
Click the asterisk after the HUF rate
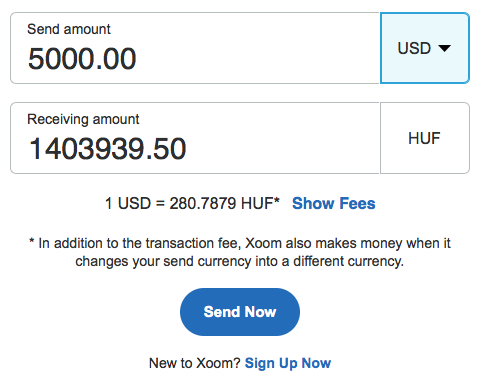pos(277,200)
